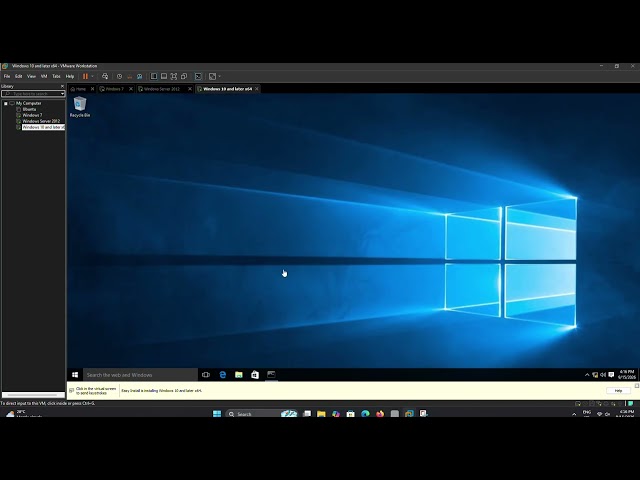This screenshot has height=480, width=640.
Task: Open the guest Windows 10 Start menu
Action: 75,375
